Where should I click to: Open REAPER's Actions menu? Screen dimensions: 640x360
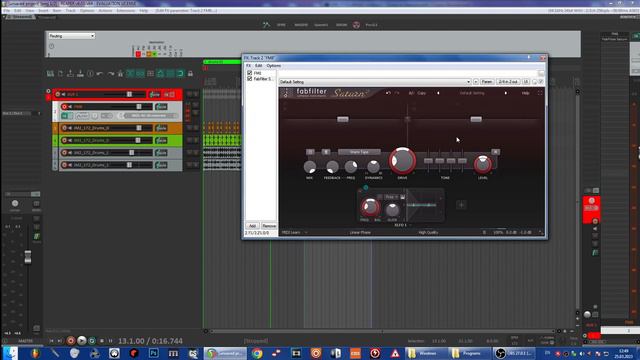pyautogui.click(x=105, y=11)
